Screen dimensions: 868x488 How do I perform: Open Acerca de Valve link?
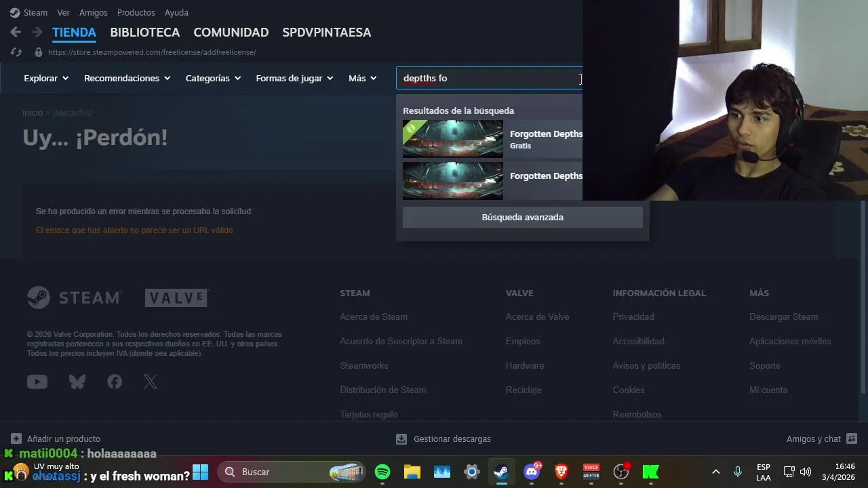(x=538, y=317)
